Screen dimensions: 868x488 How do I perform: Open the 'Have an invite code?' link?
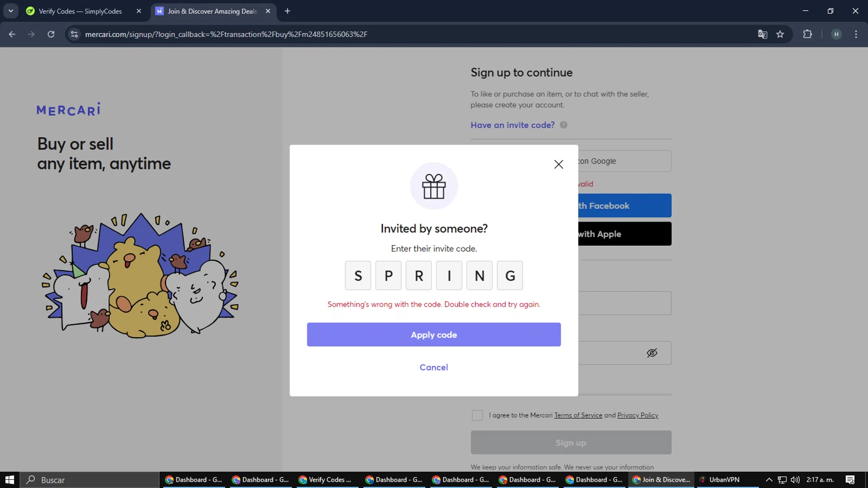point(513,125)
